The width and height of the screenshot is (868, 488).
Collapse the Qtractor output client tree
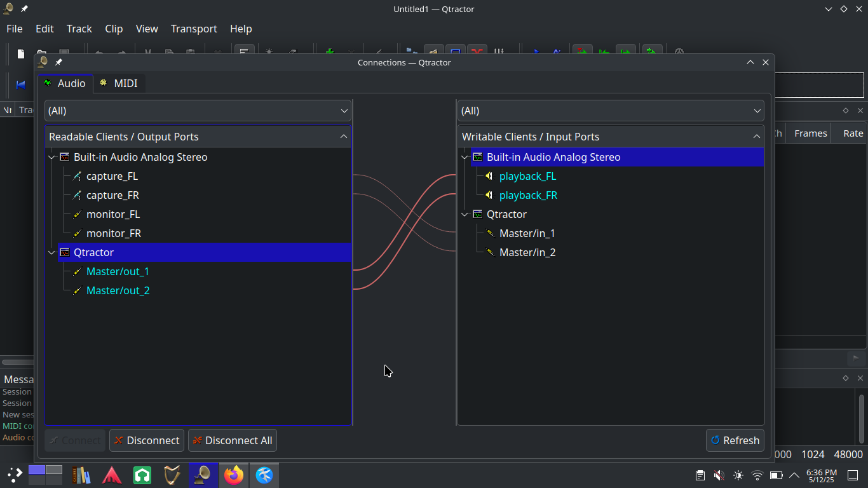[51, 252]
